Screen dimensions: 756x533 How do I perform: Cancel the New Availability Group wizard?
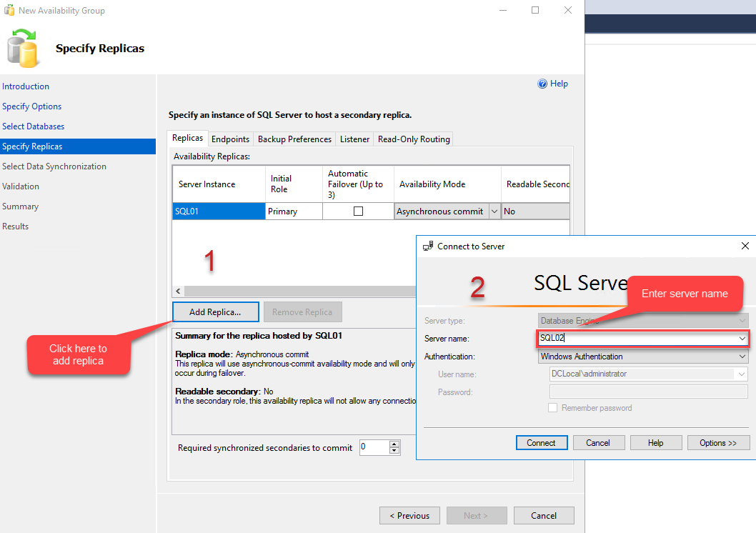544,515
